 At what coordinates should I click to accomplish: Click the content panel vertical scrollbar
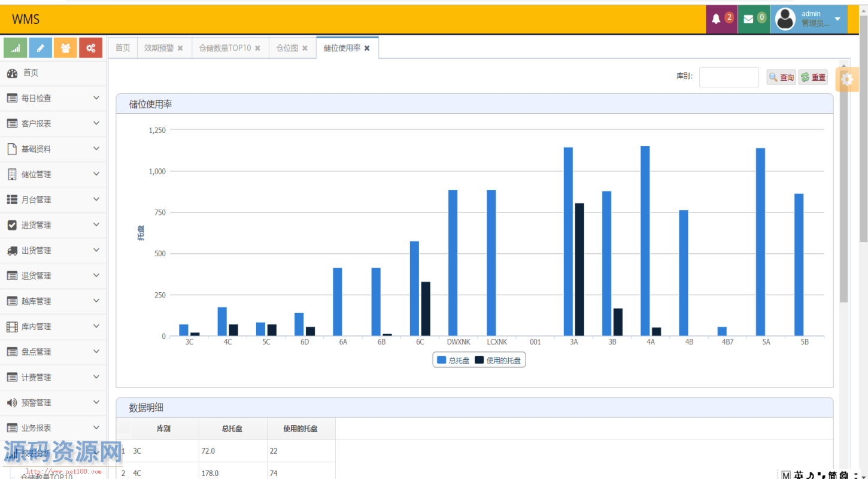[x=844, y=186]
